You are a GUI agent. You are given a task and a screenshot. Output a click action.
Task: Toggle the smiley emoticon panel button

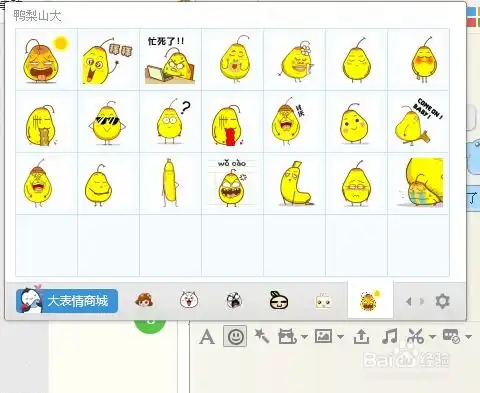pos(235,336)
